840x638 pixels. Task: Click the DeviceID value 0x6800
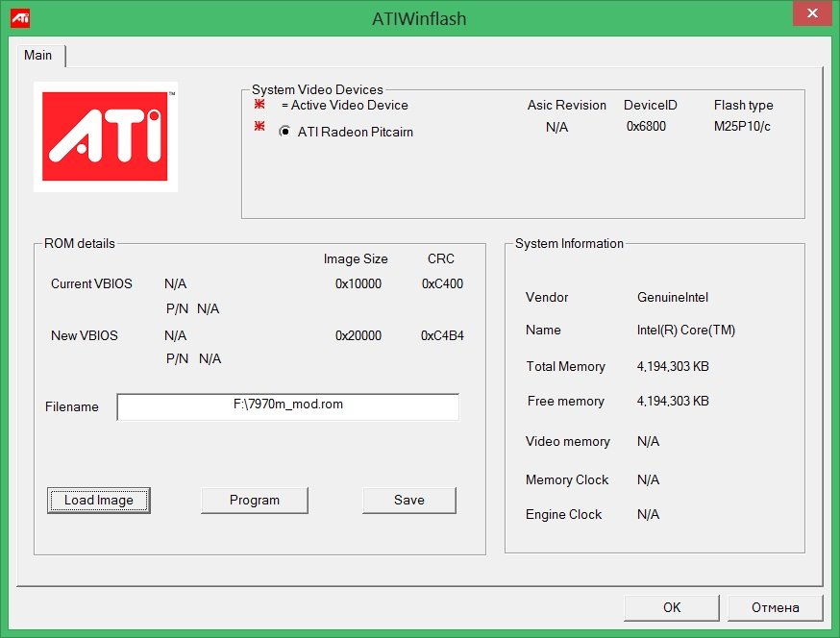(x=646, y=127)
